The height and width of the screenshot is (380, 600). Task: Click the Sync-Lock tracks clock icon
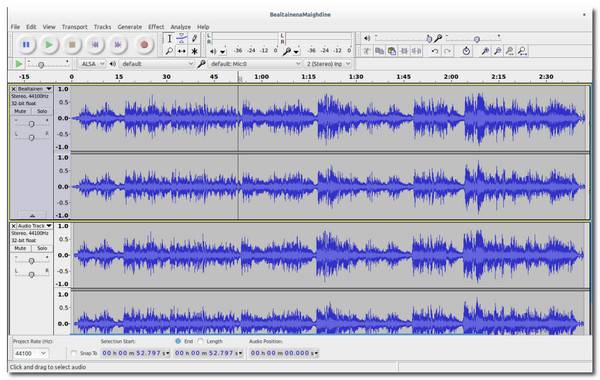click(466, 51)
